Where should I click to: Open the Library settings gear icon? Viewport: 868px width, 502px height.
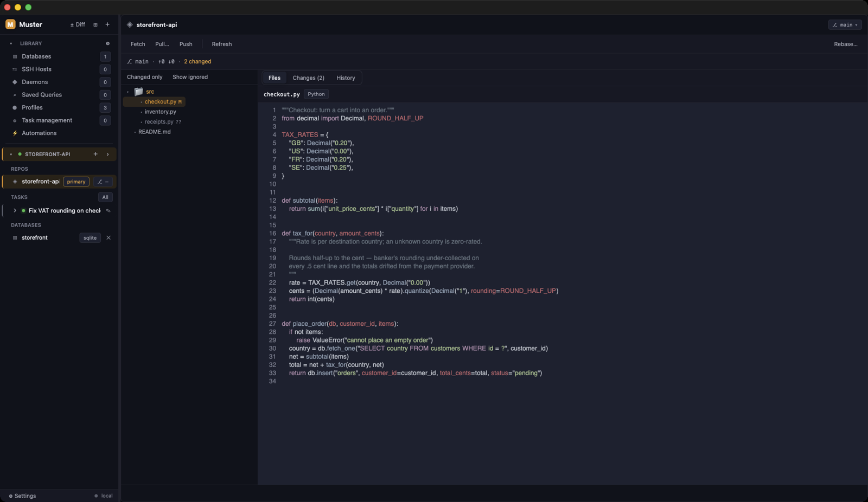click(107, 43)
